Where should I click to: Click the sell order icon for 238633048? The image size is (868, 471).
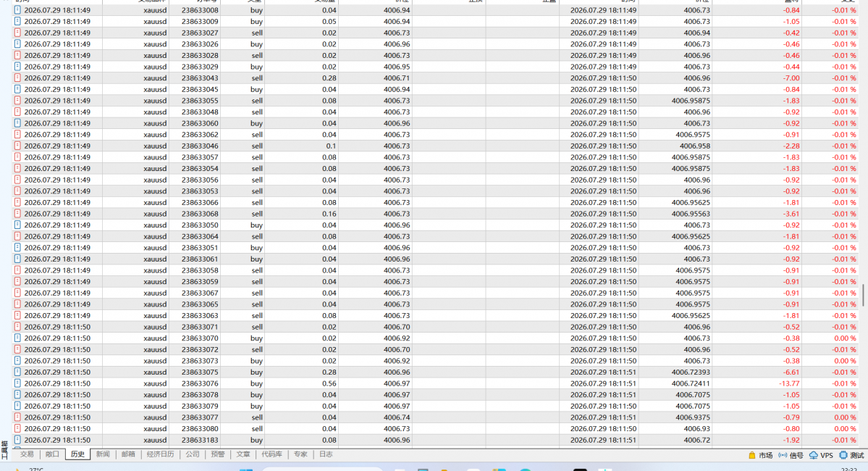click(17, 112)
